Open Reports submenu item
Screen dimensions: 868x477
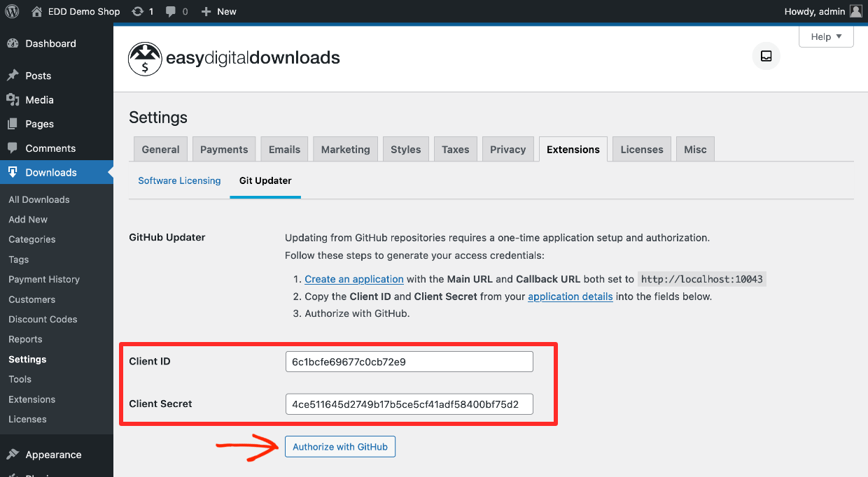[x=25, y=339]
